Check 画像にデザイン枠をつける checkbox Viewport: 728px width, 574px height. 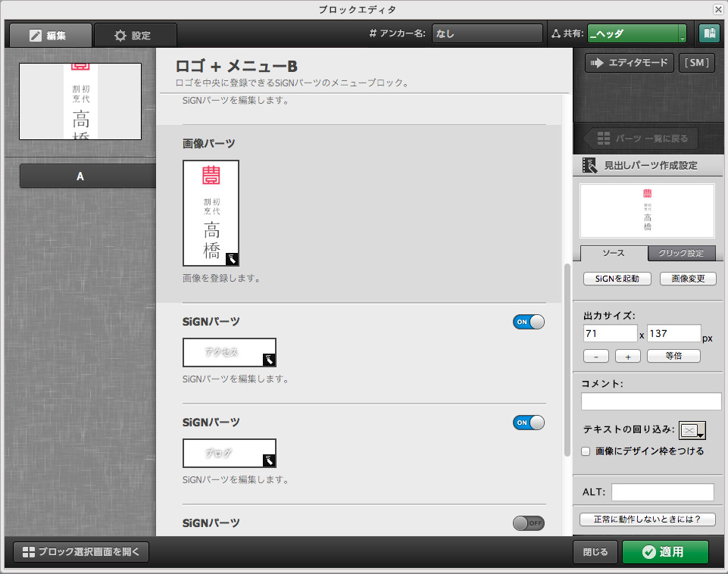(586, 451)
